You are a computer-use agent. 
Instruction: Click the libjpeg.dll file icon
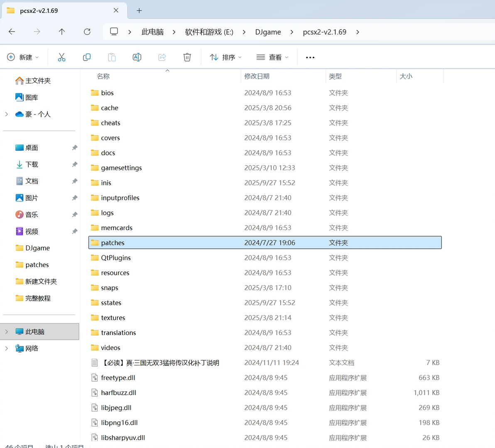[94, 408]
